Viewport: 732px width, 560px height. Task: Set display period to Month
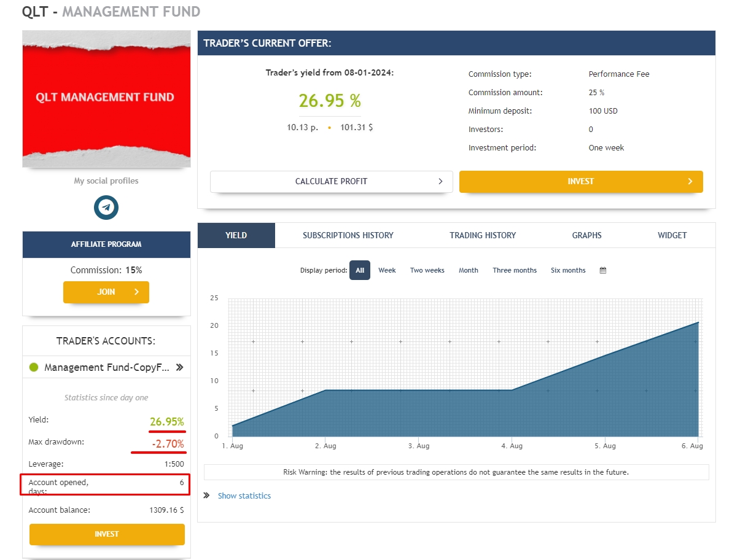[468, 270]
